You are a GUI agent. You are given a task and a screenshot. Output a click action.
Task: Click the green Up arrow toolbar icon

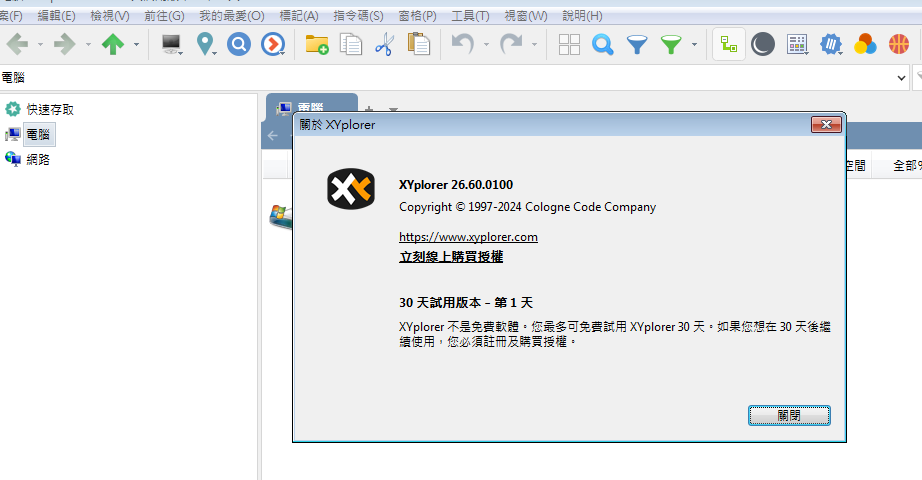pyautogui.click(x=113, y=44)
